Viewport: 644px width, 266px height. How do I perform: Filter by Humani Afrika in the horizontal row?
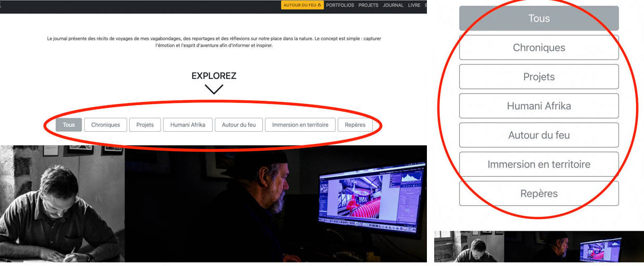tap(187, 125)
